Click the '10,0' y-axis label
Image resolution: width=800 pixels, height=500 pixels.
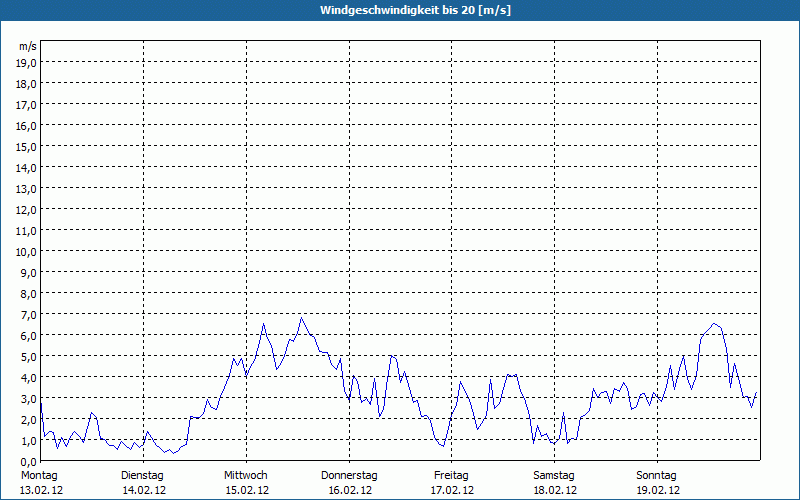pyautogui.click(x=27, y=252)
